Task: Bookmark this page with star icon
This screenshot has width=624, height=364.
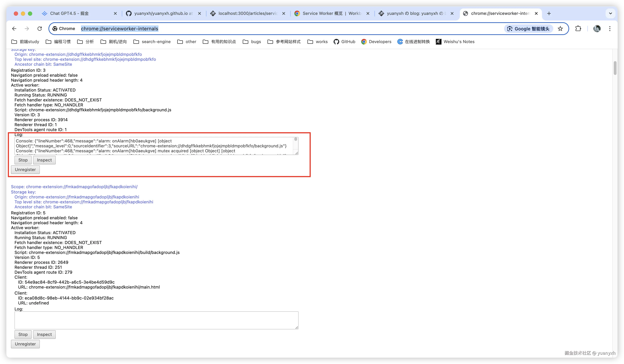Action: [x=560, y=29]
